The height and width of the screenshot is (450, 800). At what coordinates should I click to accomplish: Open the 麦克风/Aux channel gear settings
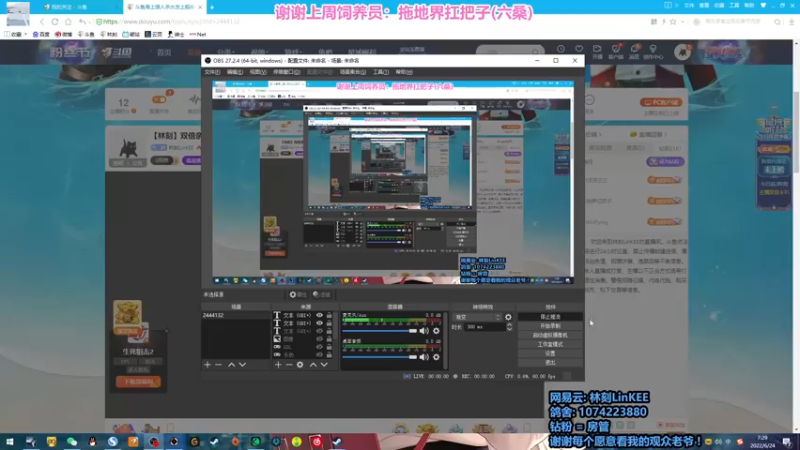pos(436,331)
